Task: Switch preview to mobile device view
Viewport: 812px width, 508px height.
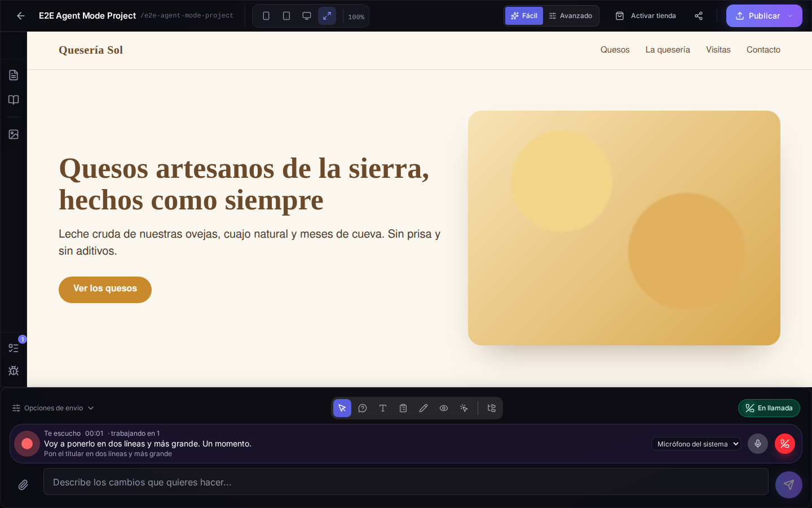Action: tap(266, 16)
